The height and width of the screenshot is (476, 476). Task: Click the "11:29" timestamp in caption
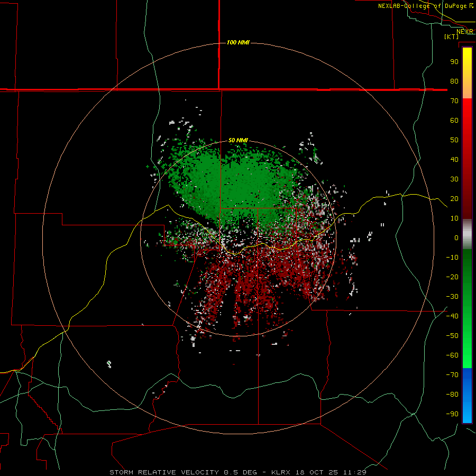coord(355,472)
